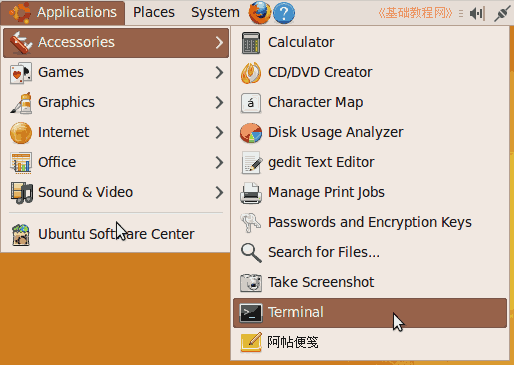Click the Sound & Video film icon
This screenshot has height=365, width=514.
tap(21, 193)
